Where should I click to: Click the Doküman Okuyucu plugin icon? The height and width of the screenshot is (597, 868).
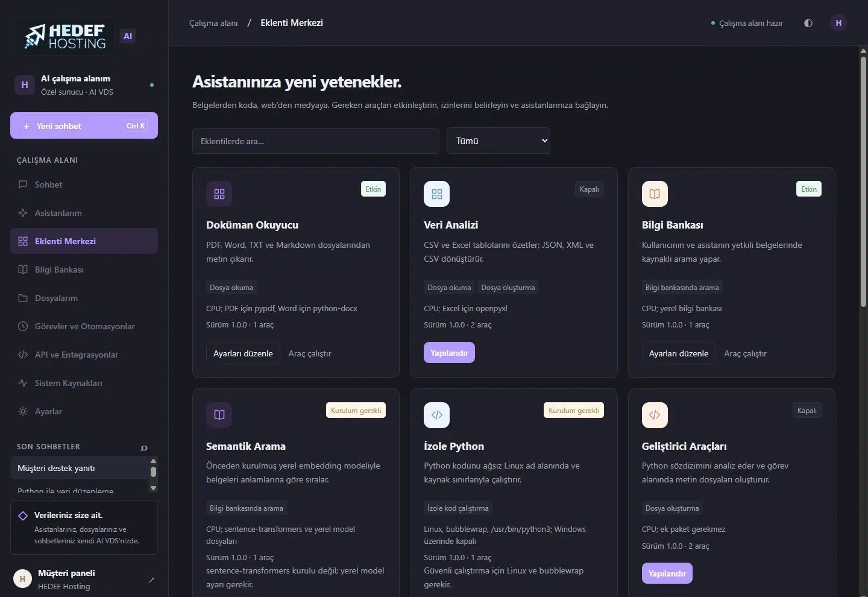tap(219, 194)
